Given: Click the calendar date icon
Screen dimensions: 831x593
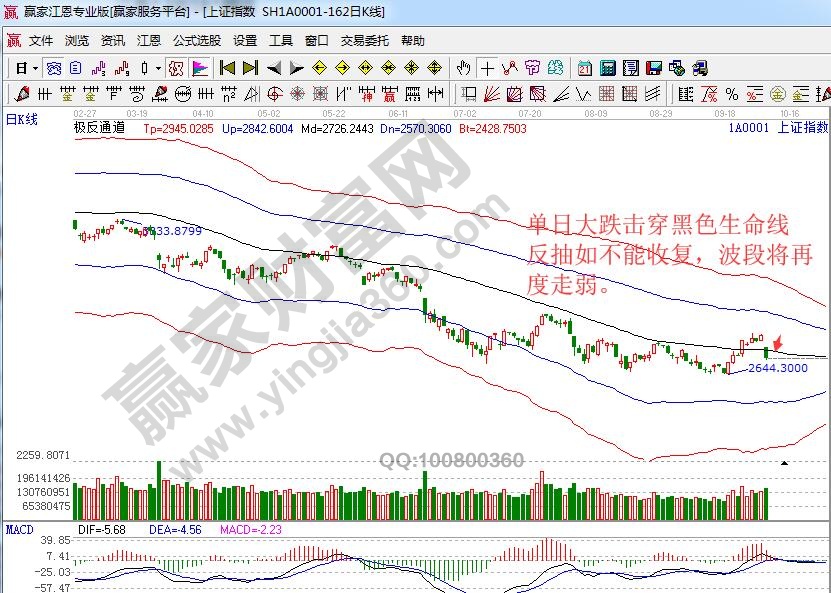Looking at the screenshot, I should 584,68.
